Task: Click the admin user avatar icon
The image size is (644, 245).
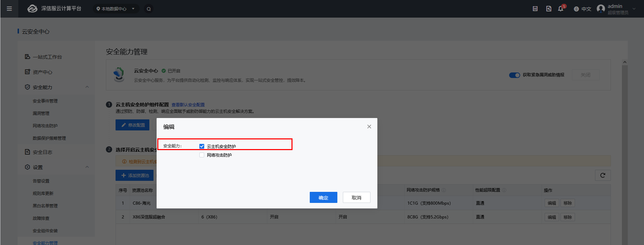Action: (x=601, y=9)
